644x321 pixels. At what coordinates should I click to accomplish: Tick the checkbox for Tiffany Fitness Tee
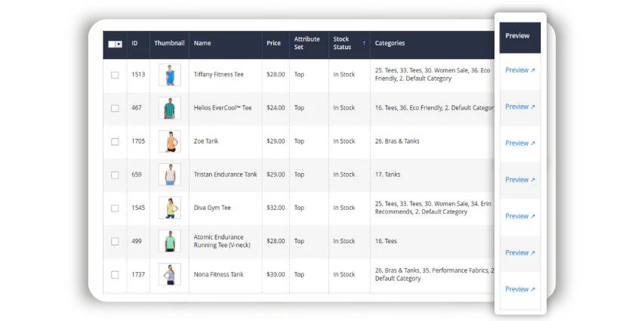115,76
